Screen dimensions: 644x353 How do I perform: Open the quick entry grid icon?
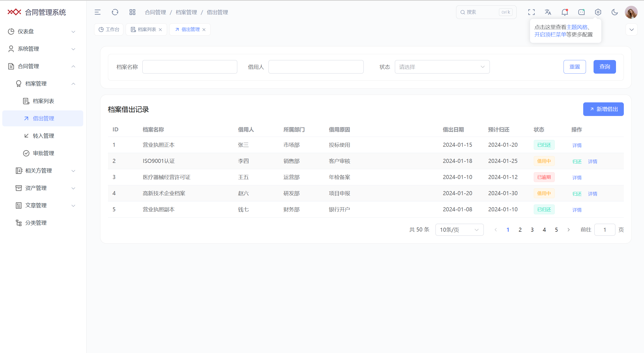[132, 12]
